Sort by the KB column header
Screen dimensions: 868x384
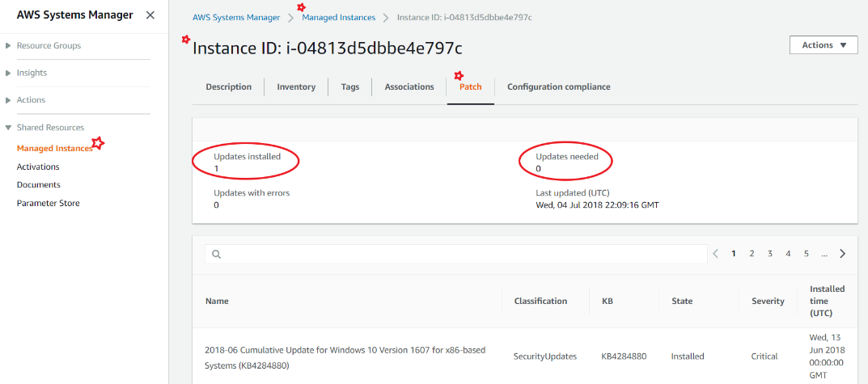pyautogui.click(x=607, y=301)
